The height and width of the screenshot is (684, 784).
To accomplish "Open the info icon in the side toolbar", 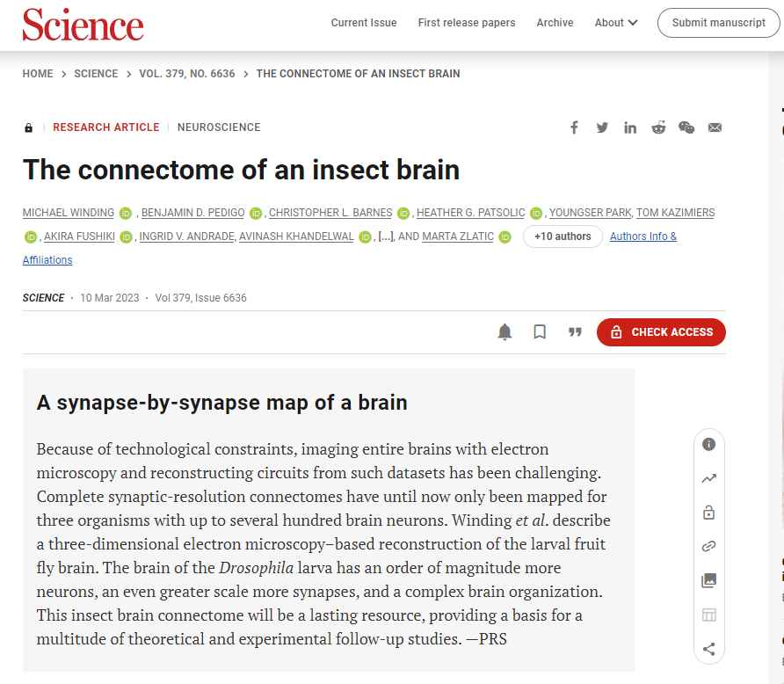I will tap(709, 444).
